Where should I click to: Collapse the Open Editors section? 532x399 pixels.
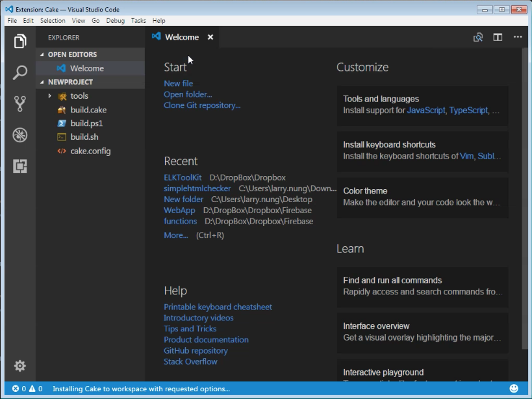coord(42,55)
